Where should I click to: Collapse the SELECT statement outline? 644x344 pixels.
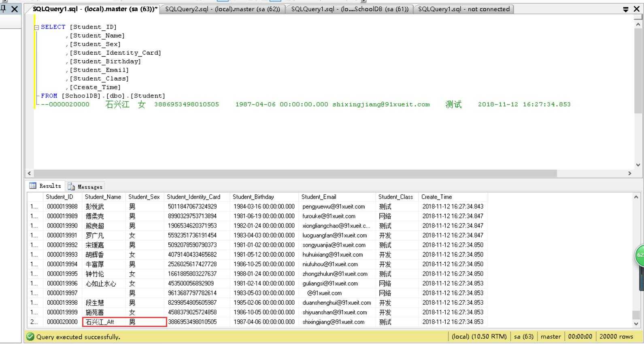point(36,27)
